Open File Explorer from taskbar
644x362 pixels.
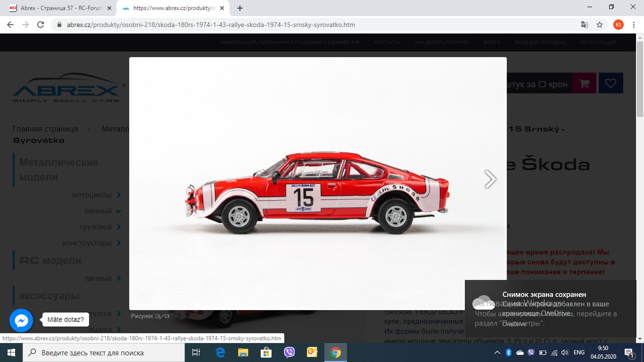pyautogui.click(x=243, y=352)
